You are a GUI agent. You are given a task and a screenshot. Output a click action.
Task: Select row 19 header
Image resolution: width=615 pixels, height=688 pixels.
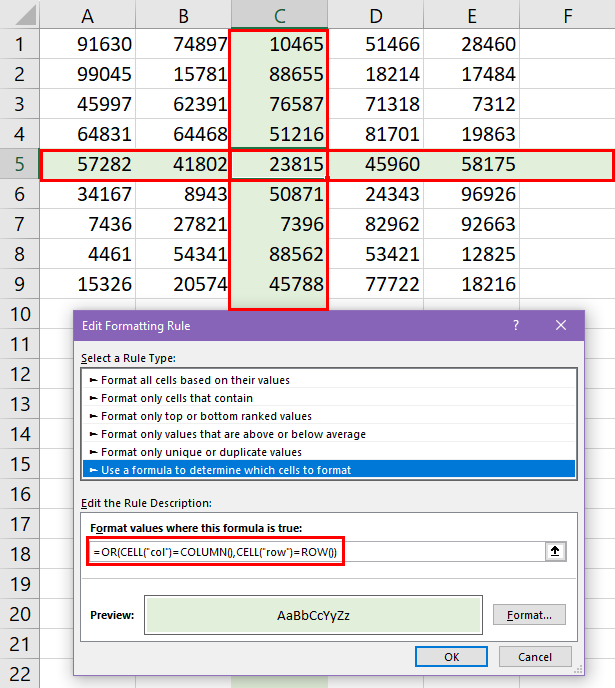tap(20, 584)
